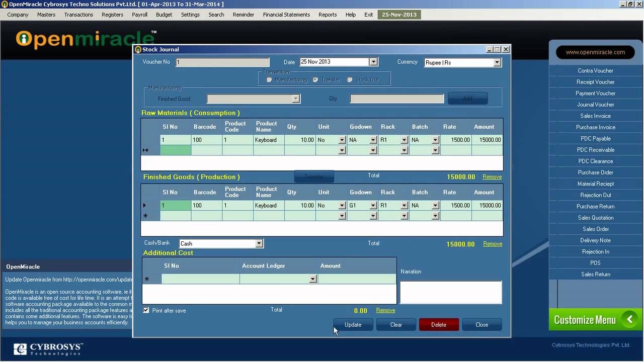This screenshot has width=644, height=362.
Task: Click the Cybrosys Technologies logo
Action: [48, 349]
